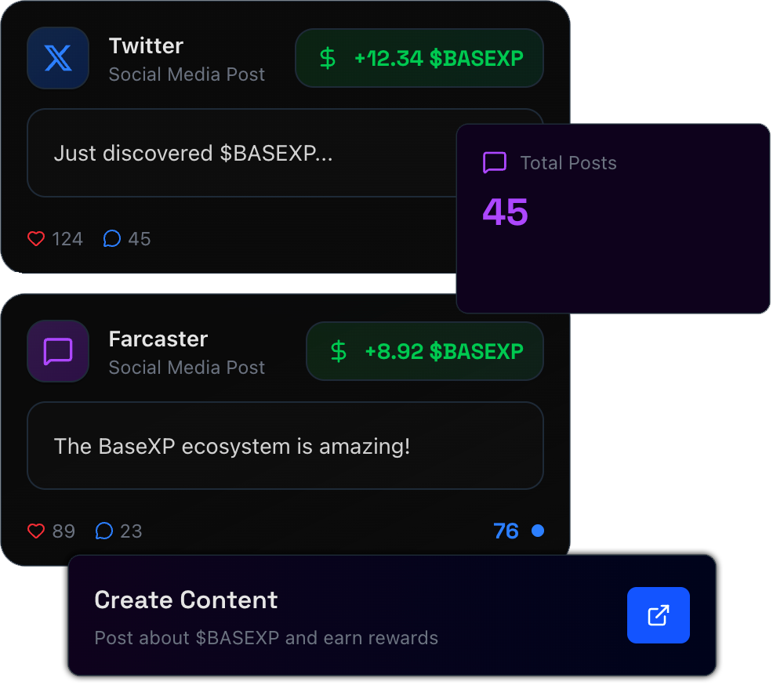
Task: Open replies via the comment icon showing 45
Action: click(111, 238)
